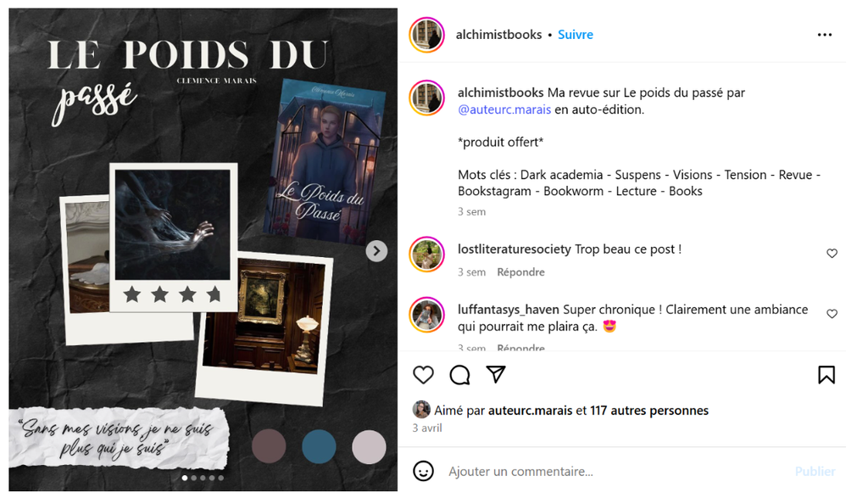The image size is (868, 498).
Task: Open the alchimistbooks username in header
Action: pyautogui.click(x=498, y=34)
